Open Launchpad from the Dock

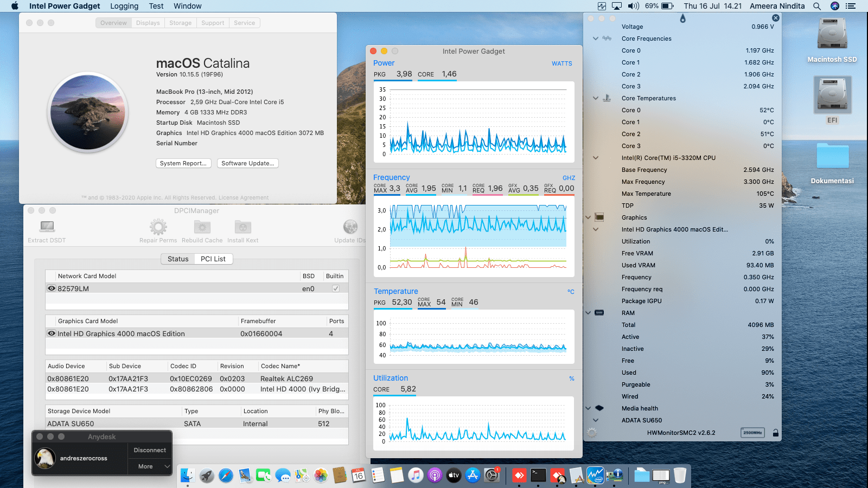[x=207, y=476]
